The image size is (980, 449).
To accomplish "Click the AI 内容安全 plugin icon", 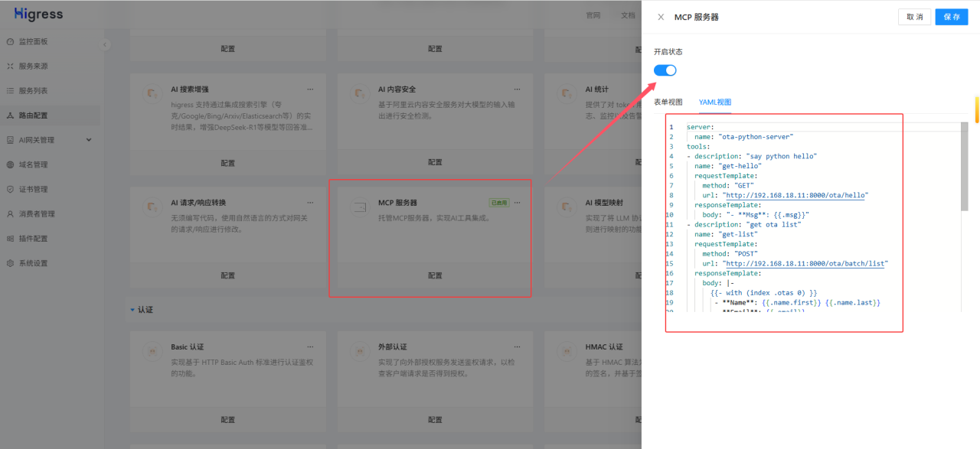I will (x=358, y=93).
